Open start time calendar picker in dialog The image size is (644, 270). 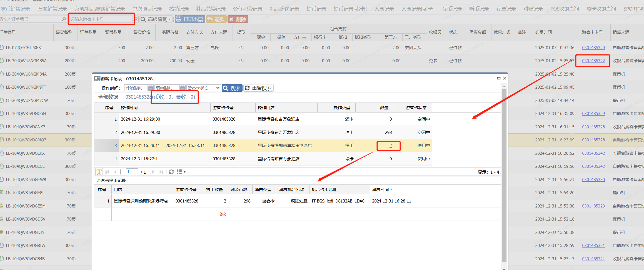point(150,88)
